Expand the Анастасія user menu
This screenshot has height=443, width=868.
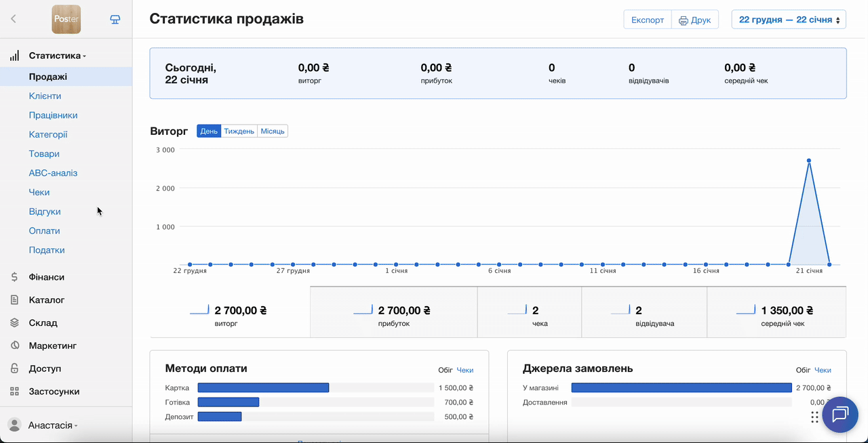pyautogui.click(x=52, y=425)
